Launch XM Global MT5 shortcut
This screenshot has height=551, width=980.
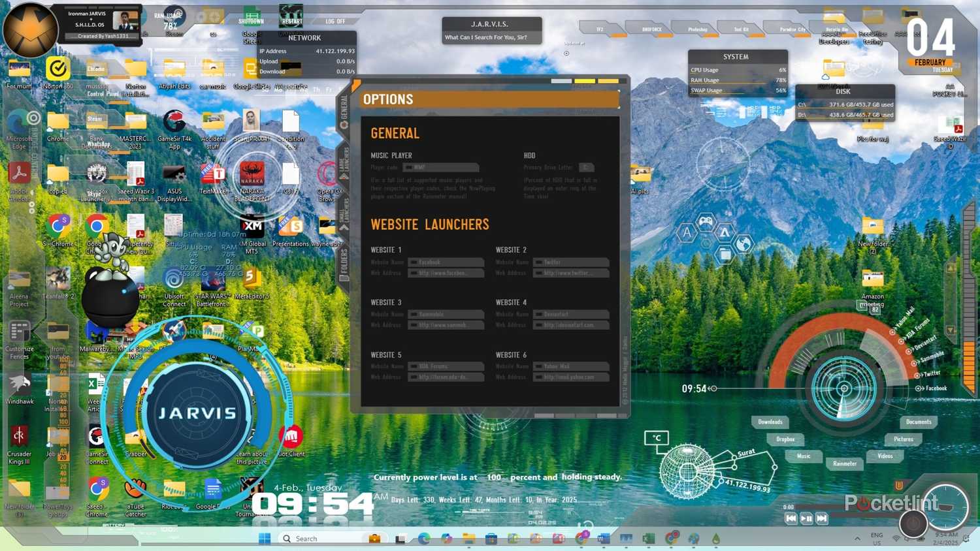click(252, 235)
